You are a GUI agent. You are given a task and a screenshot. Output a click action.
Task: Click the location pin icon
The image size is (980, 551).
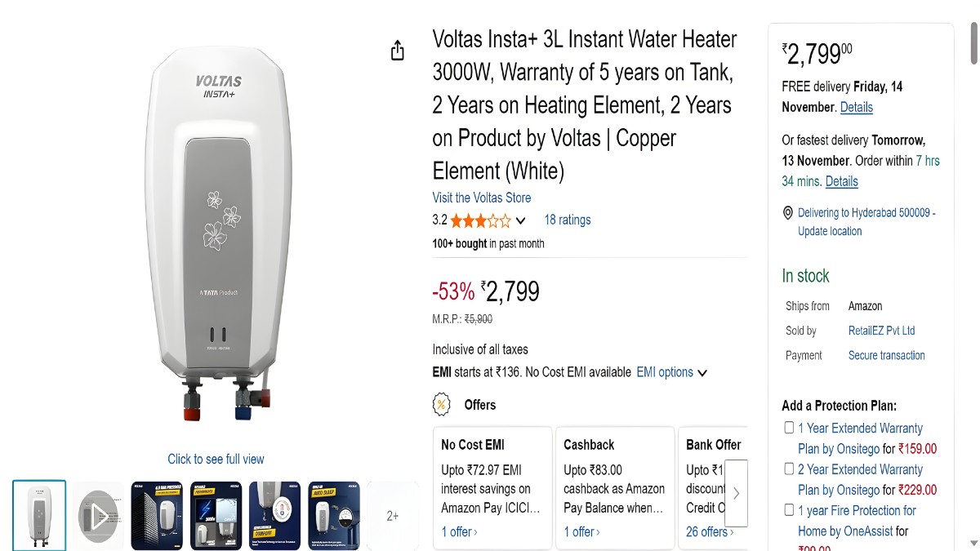coord(787,213)
